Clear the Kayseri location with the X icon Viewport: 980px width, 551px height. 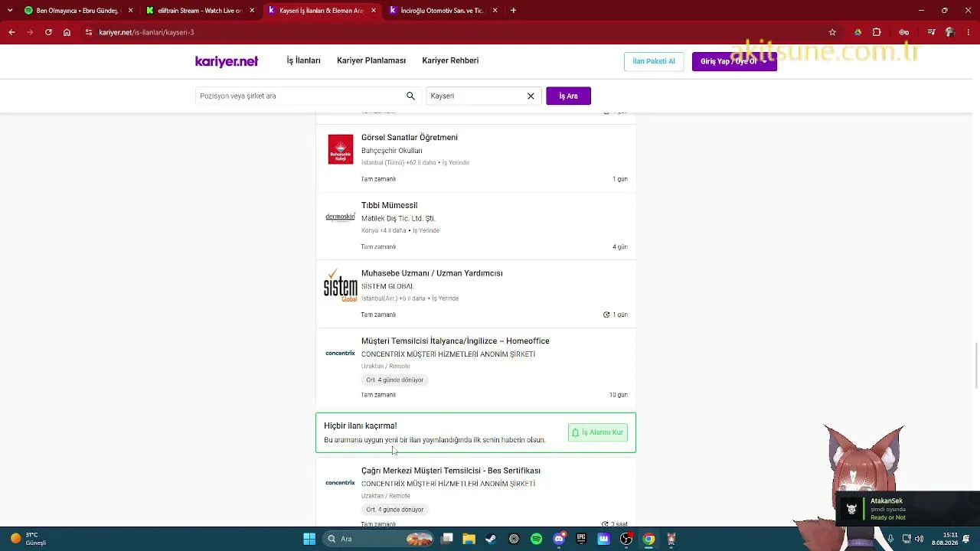[531, 96]
